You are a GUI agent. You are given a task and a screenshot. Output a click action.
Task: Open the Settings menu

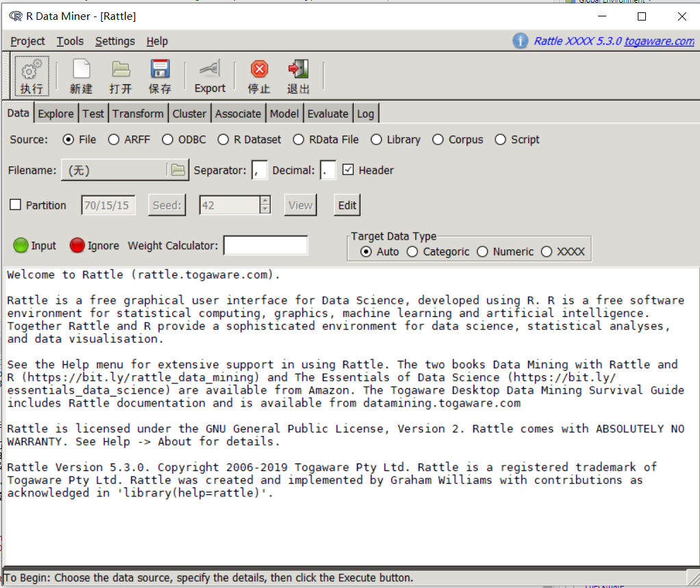(114, 41)
